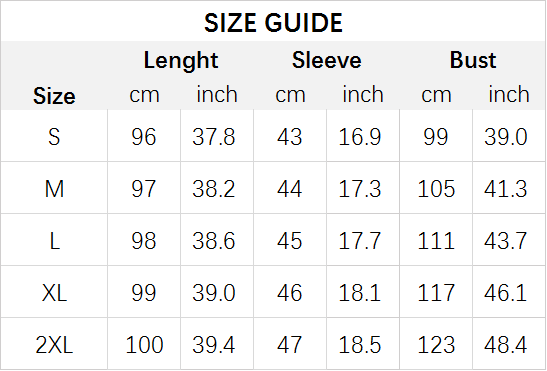547x371 pixels.
Task: Select the XL size row label
Action: (54, 292)
